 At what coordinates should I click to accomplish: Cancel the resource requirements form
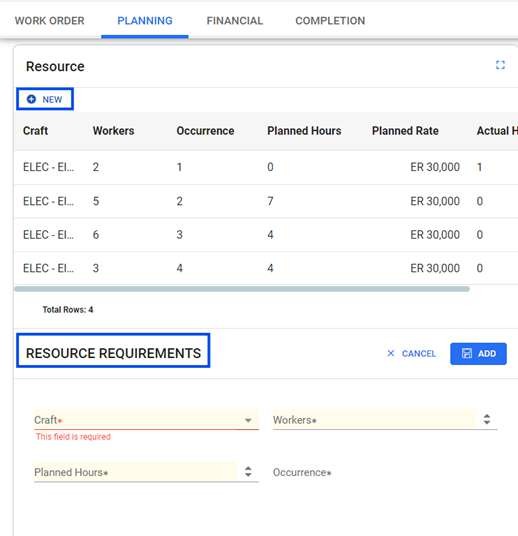click(x=411, y=353)
